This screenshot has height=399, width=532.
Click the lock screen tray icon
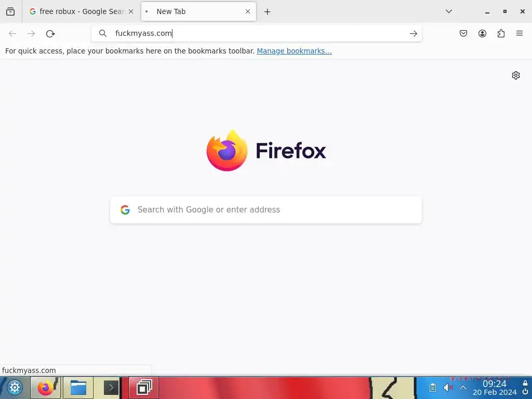[x=525, y=383]
